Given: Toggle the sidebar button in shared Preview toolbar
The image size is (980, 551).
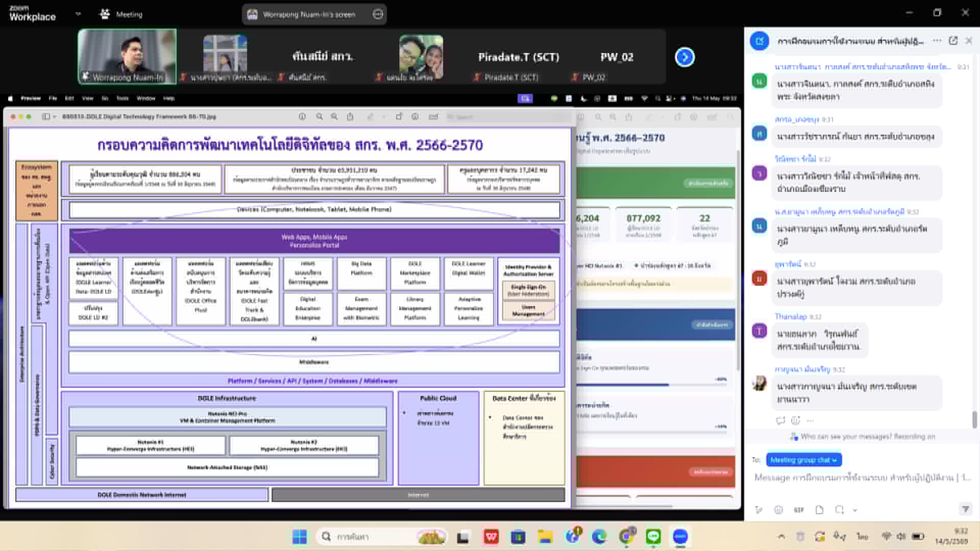Looking at the screenshot, I should click(46, 117).
